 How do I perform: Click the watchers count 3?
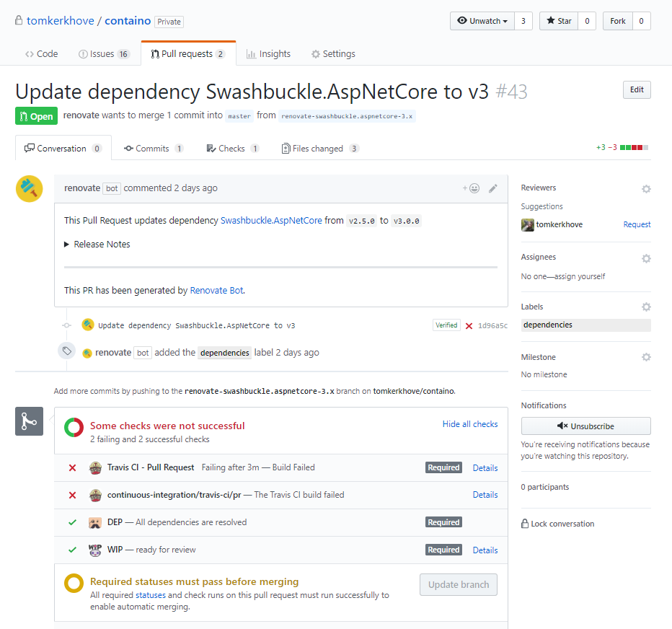523,21
